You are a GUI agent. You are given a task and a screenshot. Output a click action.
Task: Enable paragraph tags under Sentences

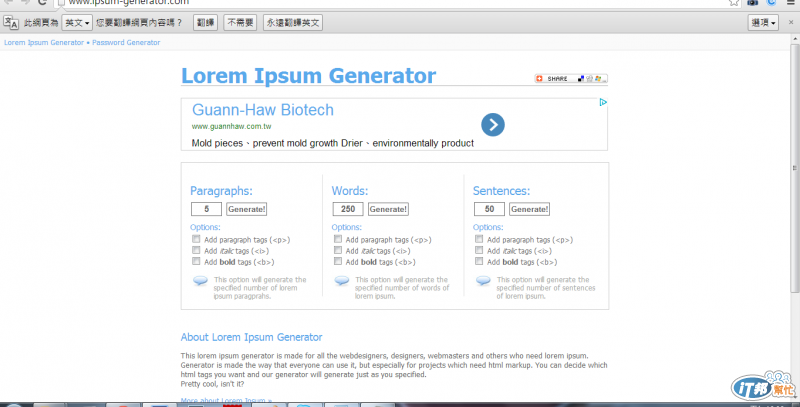(479, 239)
